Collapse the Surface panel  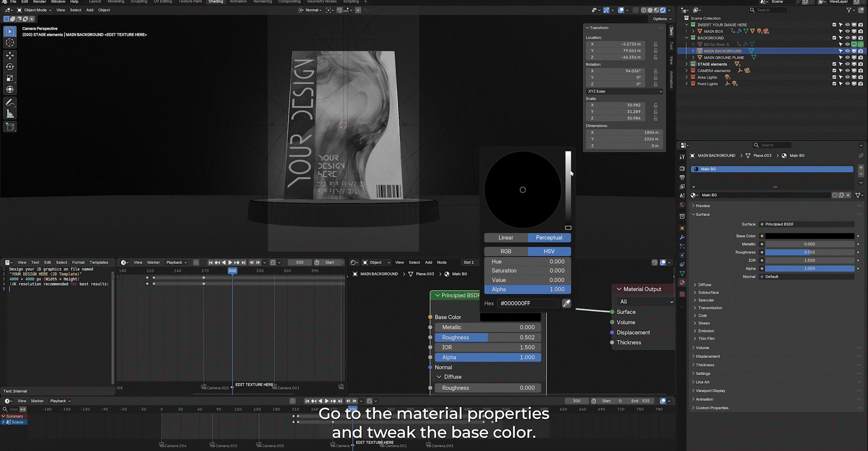click(x=702, y=215)
